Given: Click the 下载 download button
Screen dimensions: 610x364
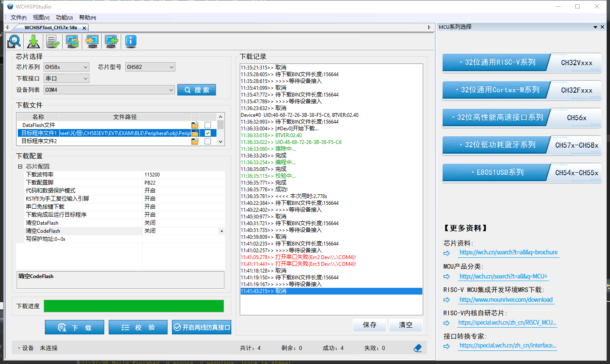Looking at the screenshot, I should pyautogui.click(x=75, y=327).
